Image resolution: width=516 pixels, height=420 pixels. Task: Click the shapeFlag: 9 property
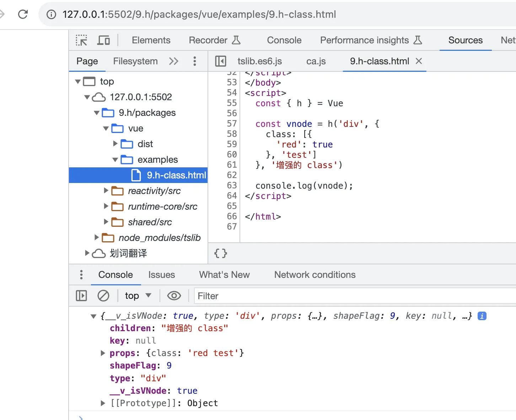[141, 366]
